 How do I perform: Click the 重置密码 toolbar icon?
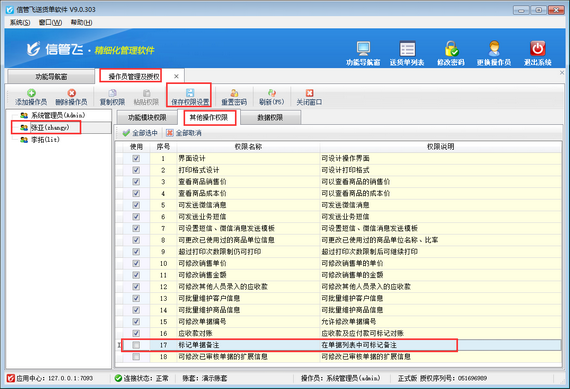[234, 93]
